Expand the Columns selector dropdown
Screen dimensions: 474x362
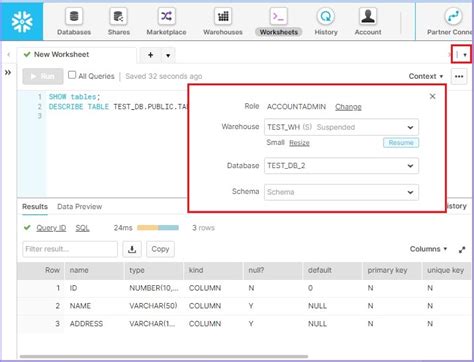click(x=428, y=249)
